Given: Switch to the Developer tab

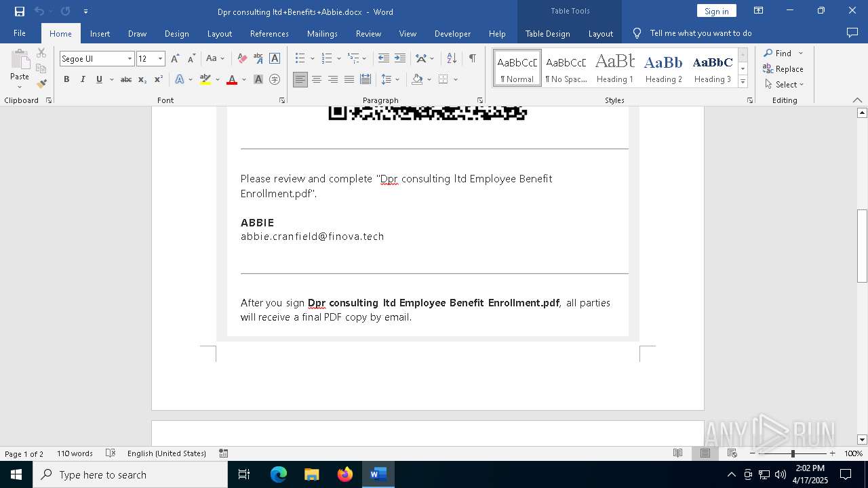Looking at the screenshot, I should [x=452, y=33].
